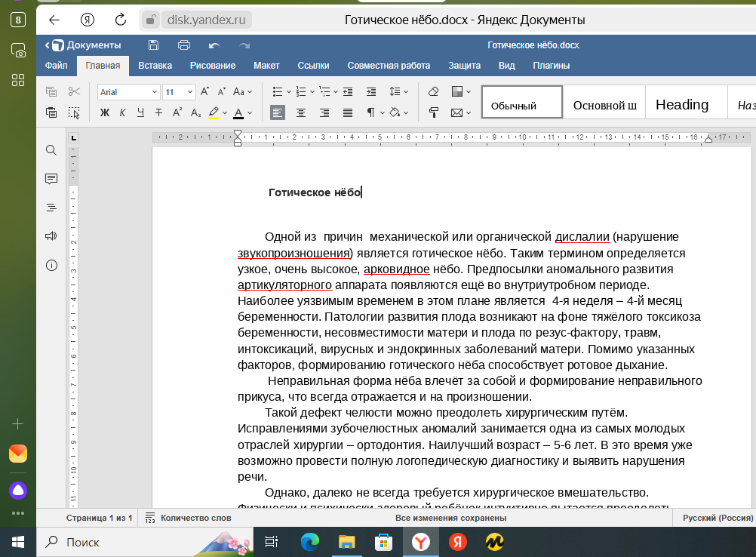Open Microsoft Edge from the taskbar
Viewport: 756px width, 557px height.
[309, 542]
